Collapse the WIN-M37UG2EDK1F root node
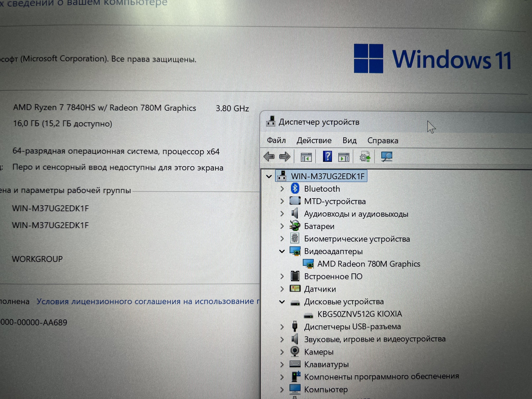Viewport: 532px width, 399px height. [269, 176]
